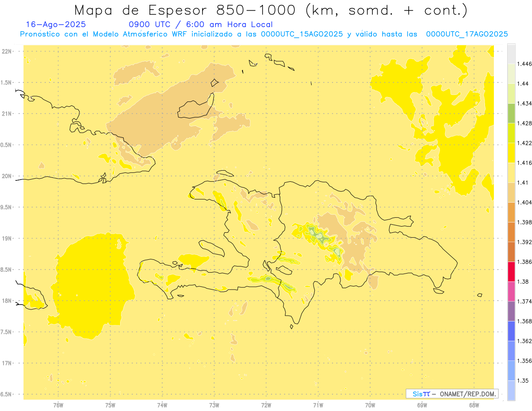Viewport: 532px width, 411px height.
Task: Click the '1.362' colorbar value
Action: 524,341
